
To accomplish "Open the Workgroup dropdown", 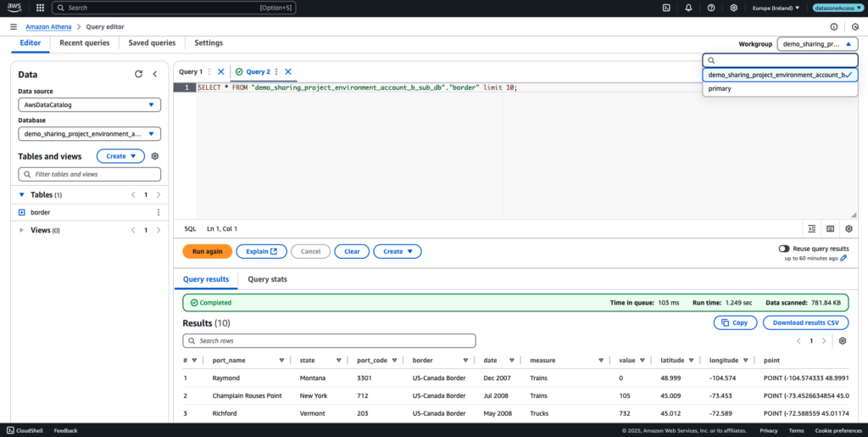I will 817,44.
